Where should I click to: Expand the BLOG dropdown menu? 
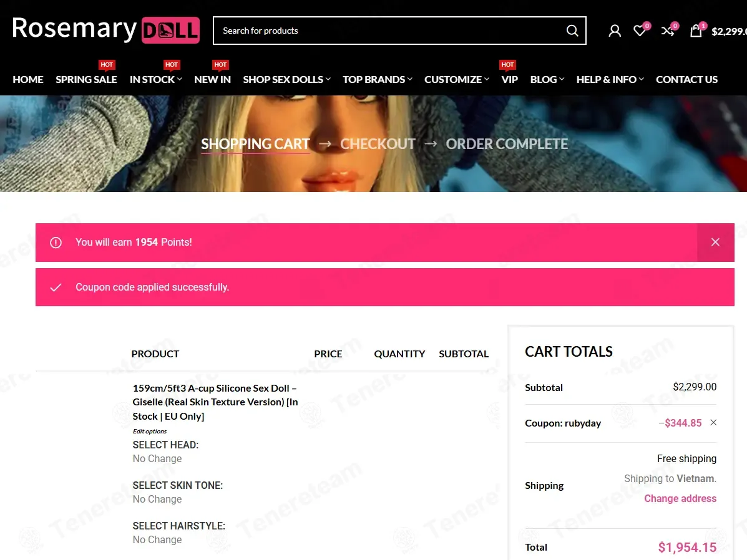[x=547, y=80]
